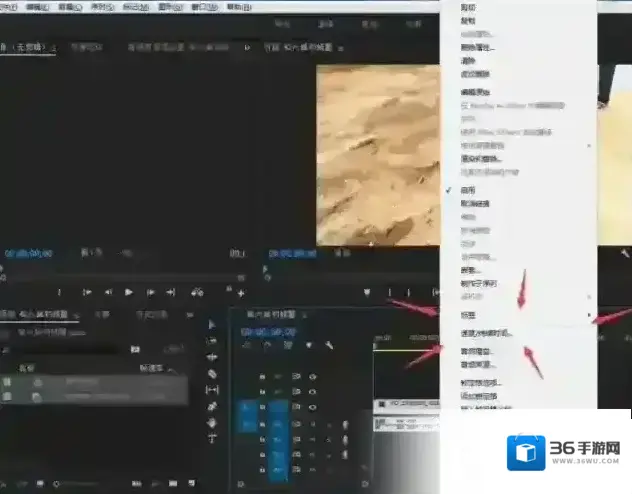632x494 pixels.
Task: Click Play in the Source monitor
Action: click(129, 292)
